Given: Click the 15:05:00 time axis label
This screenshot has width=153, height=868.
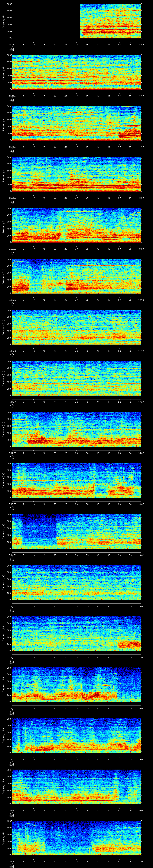Looking at the screenshot, I should [12, 96].
